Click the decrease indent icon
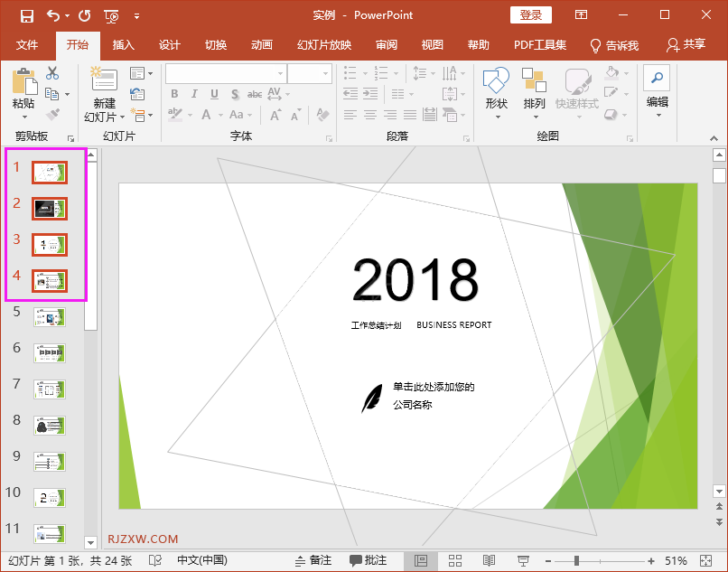728x572 pixels. [350, 94]
